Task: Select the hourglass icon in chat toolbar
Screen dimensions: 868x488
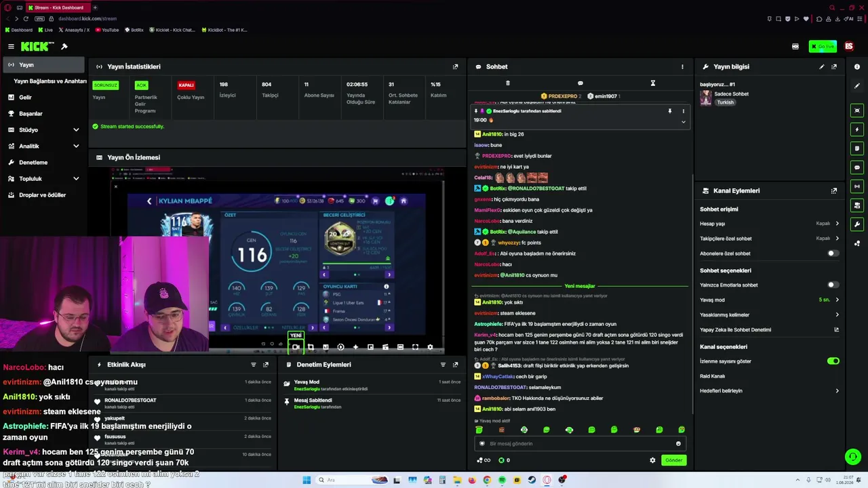Action: 652,83
